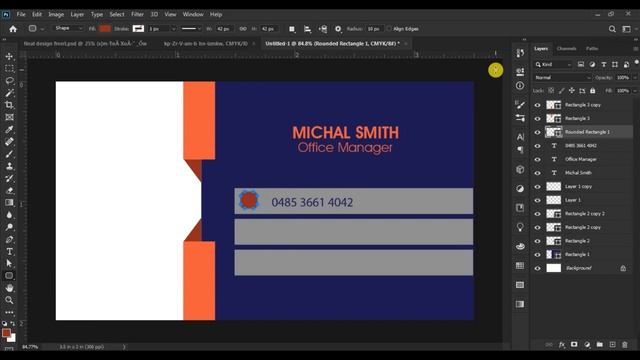Open the stroke line style dropdown
Image resolution: width=640 pixels, height=360 pixels.
click(x=191, y=29)
